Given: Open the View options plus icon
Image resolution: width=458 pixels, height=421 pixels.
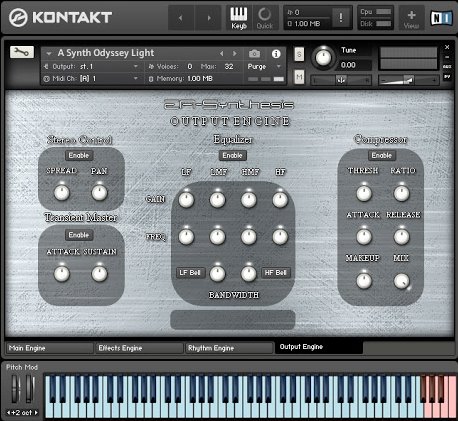Looking at the screenshot, I should click(x=411, y=18).
